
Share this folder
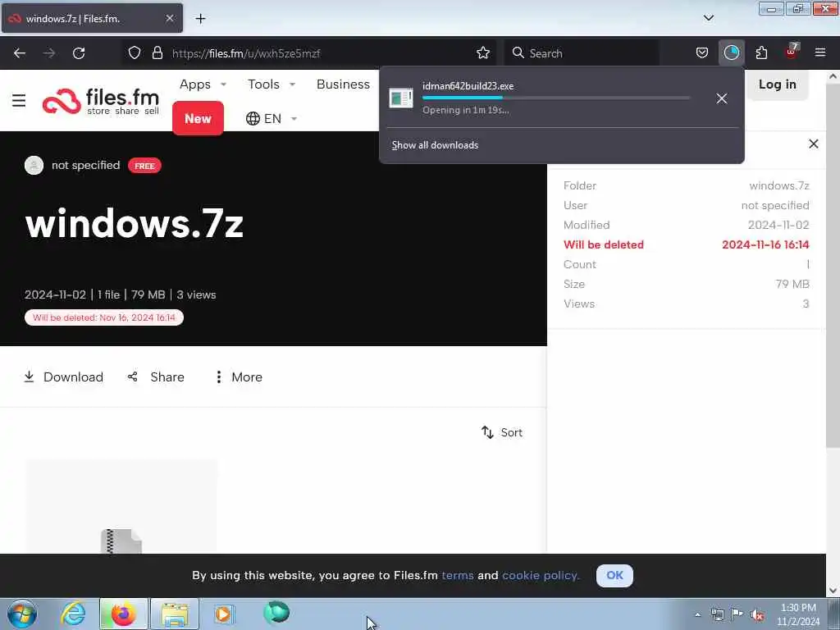156,377
